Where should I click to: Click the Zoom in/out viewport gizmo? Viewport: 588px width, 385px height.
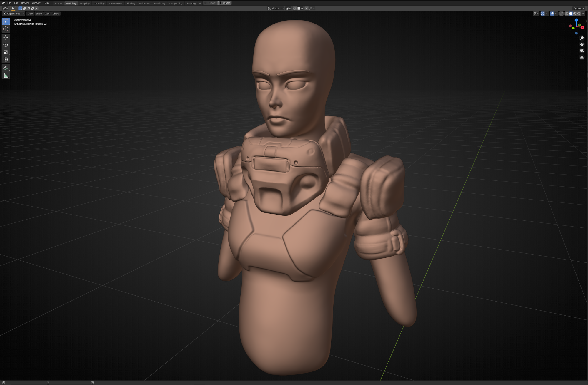click(x=582, y=38)
